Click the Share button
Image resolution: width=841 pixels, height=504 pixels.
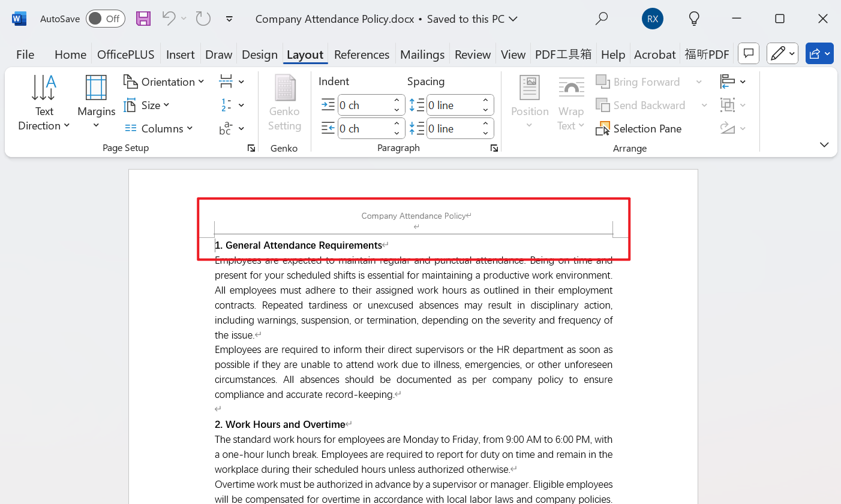coord(819,54)
